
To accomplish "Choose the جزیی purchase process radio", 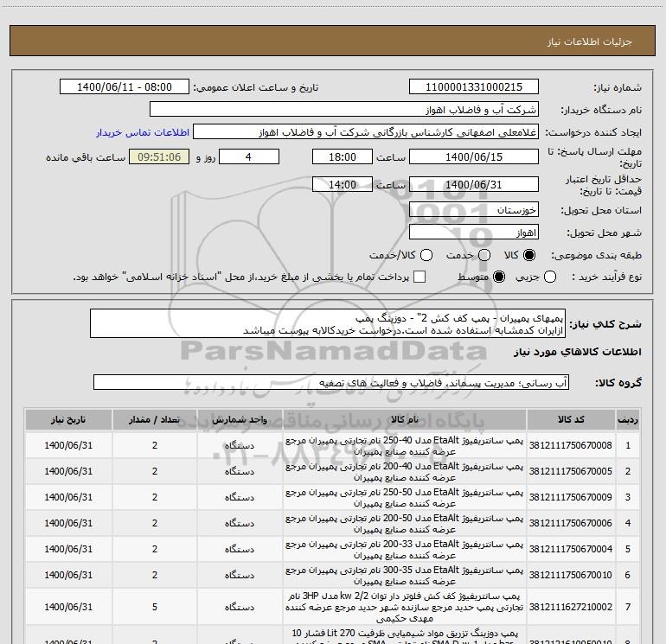I will tap(550, 277).
